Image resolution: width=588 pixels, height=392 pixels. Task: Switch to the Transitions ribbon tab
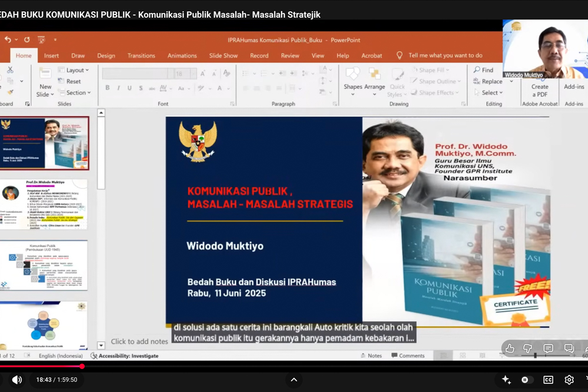141,56
